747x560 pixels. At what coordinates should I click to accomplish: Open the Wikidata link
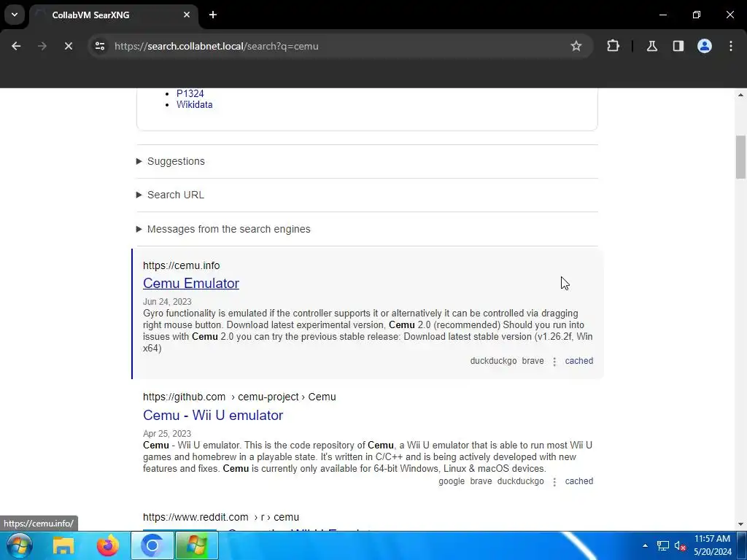tap(194, 105)
